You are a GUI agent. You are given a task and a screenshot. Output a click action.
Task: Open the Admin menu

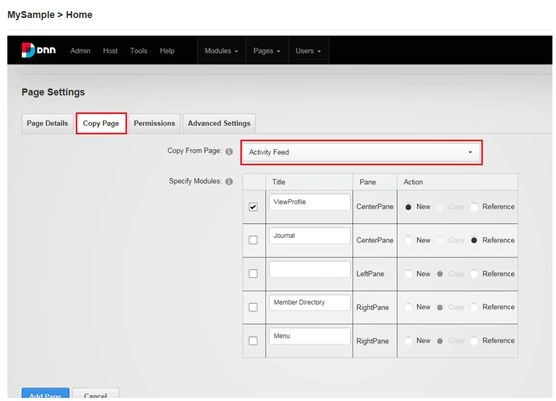pos(80,51)
